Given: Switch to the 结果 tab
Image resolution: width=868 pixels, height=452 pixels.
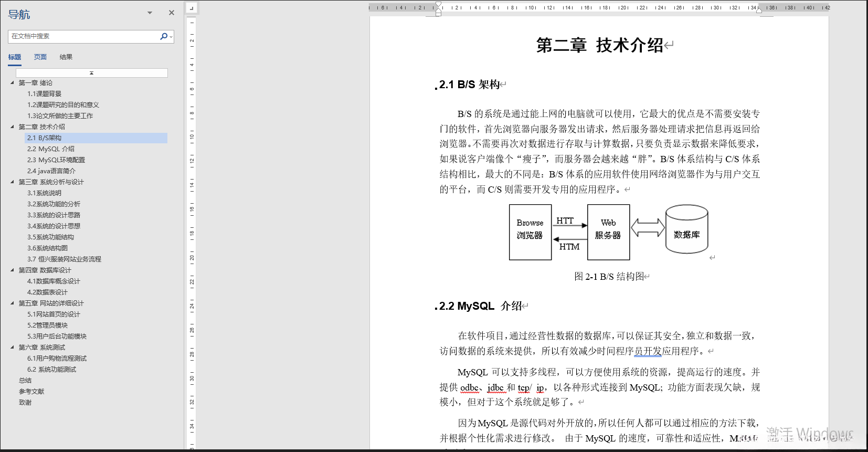Looking at the screenshot, I should click(66, 57).
